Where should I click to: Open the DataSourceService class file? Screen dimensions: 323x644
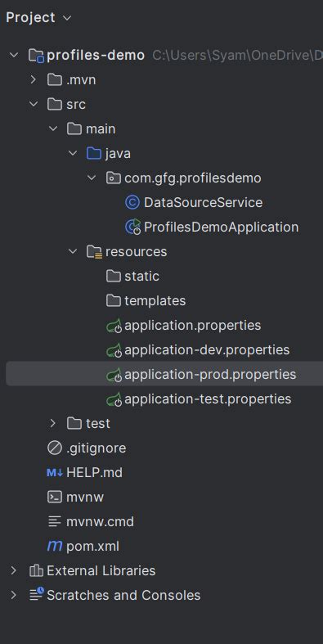(x=203, y=202)
